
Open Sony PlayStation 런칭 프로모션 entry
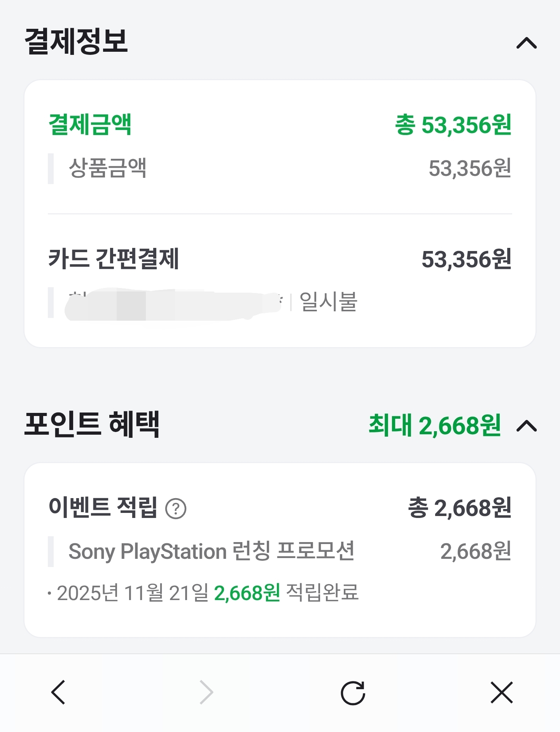pyautogui.click(x=211, y=551)
